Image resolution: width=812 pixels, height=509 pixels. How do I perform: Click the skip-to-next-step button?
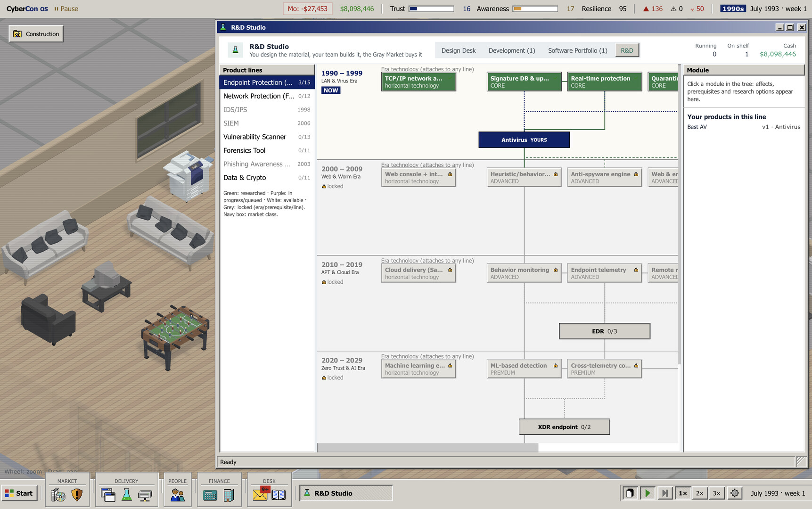point(665,493)
